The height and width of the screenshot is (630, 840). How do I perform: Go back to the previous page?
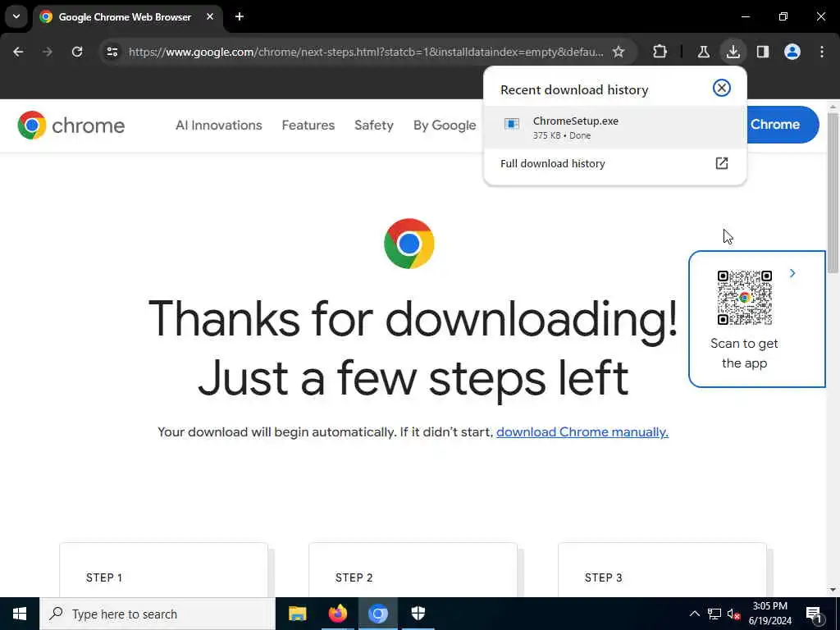pyautogui.click(x=18, y=52)
